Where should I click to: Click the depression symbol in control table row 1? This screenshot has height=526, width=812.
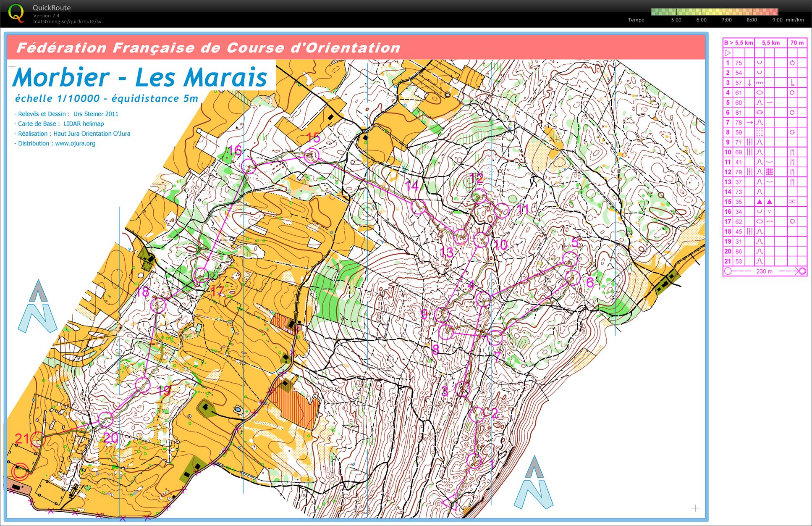760,63
